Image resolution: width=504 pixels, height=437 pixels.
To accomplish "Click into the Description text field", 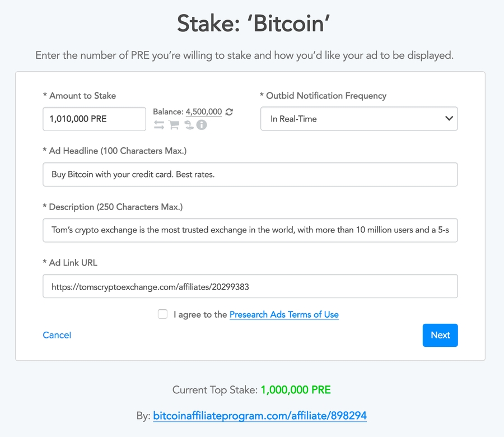I will click(x=250, y=230).
